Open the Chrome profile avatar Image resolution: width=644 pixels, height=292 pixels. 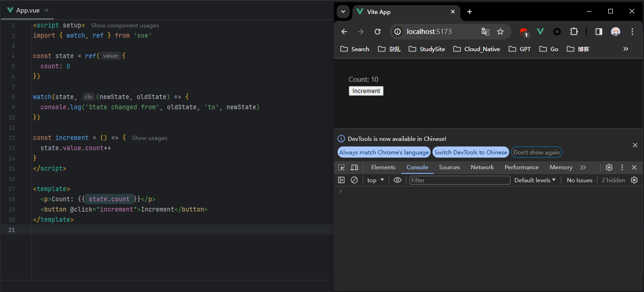(x=616, y=32)
